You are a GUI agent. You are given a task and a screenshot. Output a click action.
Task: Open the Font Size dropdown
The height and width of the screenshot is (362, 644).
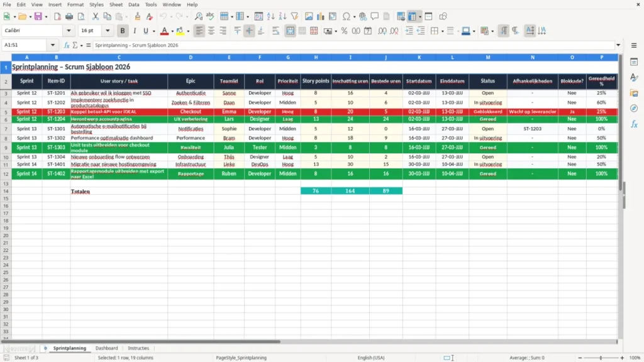tap(108, 31)
